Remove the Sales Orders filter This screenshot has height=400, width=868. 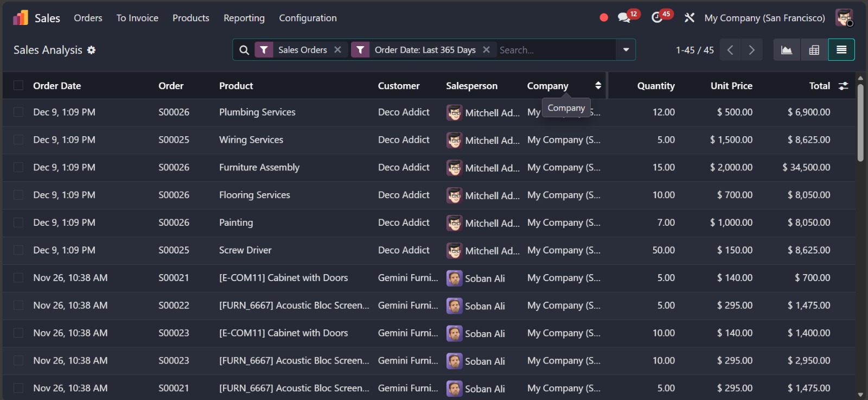coord(337,50)
